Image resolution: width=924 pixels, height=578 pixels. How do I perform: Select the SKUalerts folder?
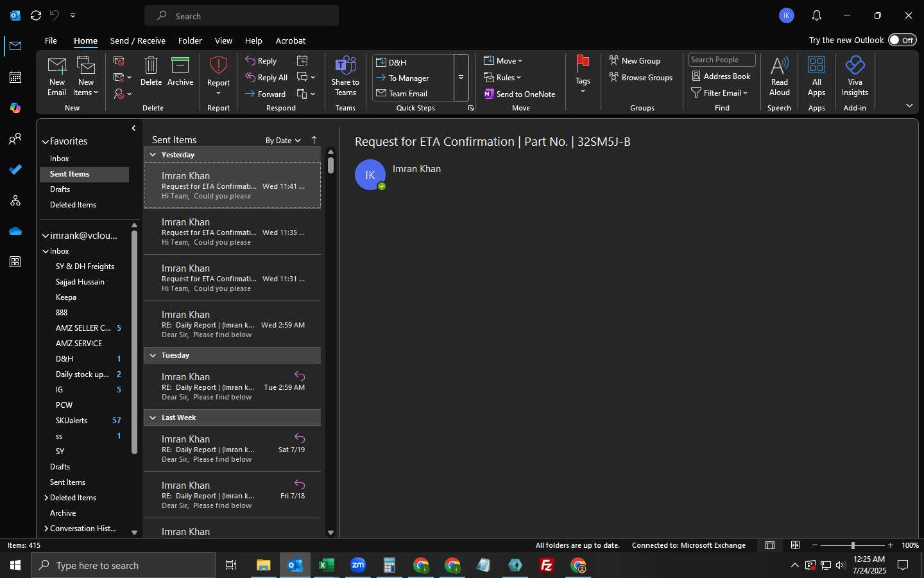pyautogui.click(x=85, y=421)
